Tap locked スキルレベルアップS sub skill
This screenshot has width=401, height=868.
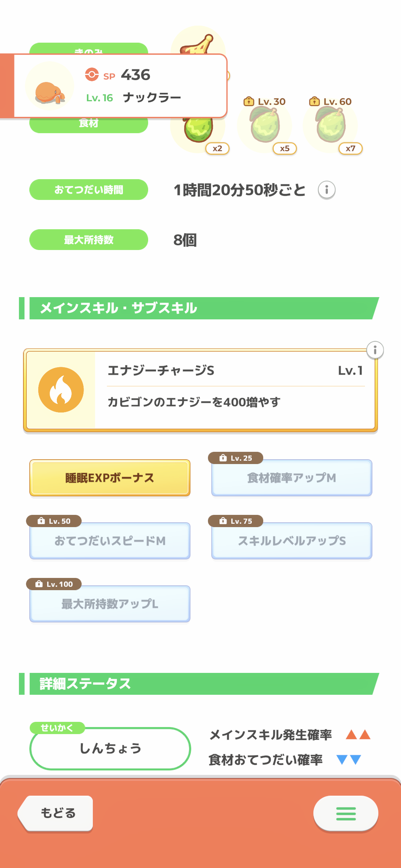291,541
